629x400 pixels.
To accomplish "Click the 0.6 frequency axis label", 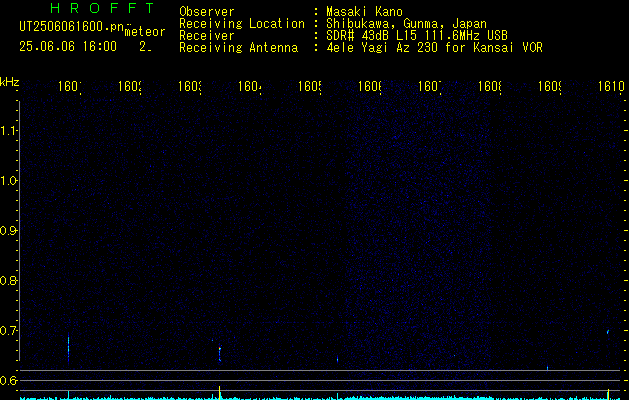I will click(8, 380).
